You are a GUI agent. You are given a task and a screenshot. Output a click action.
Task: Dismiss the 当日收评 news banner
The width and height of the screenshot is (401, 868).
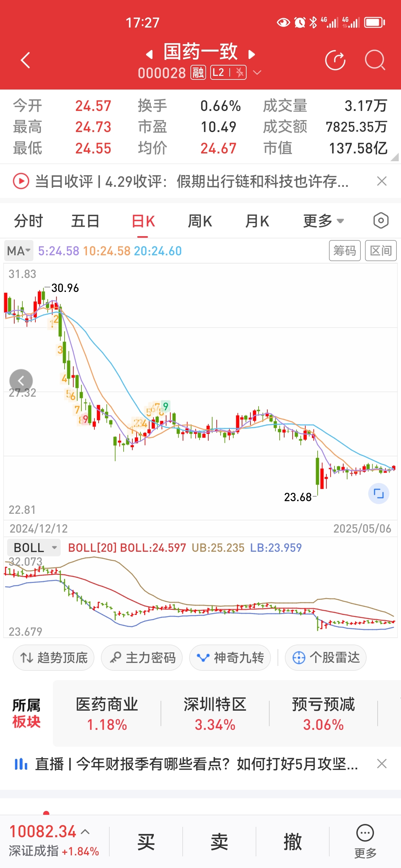click(x=382, y=181)
